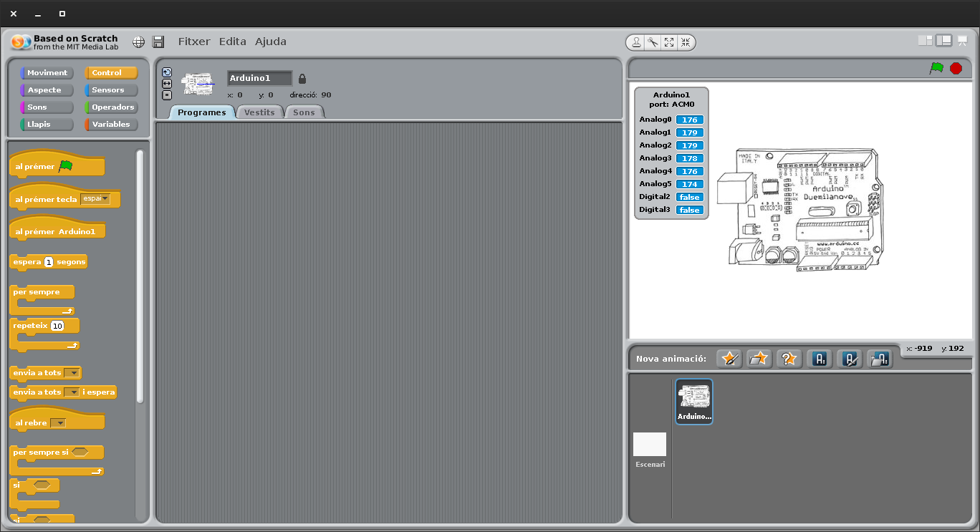
Task: Select the duplicate stamp tool
Action: point(636,42)
